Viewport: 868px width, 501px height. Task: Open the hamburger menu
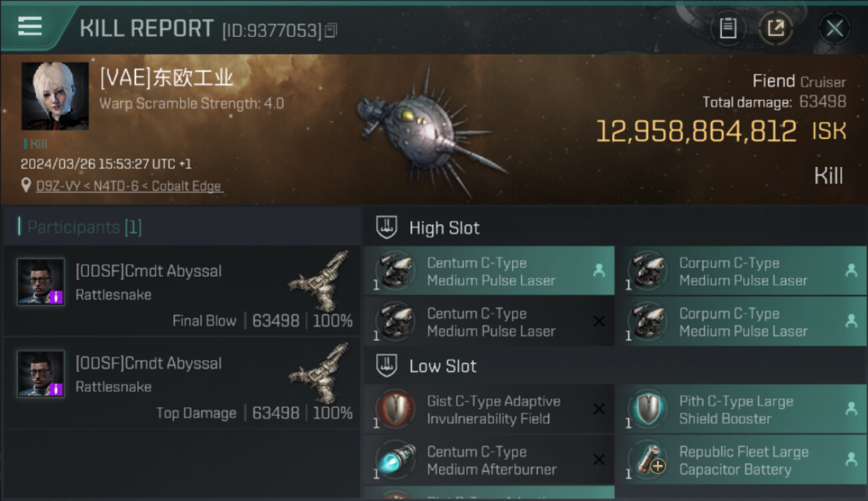pyautogui.click(x=30, y=27)
